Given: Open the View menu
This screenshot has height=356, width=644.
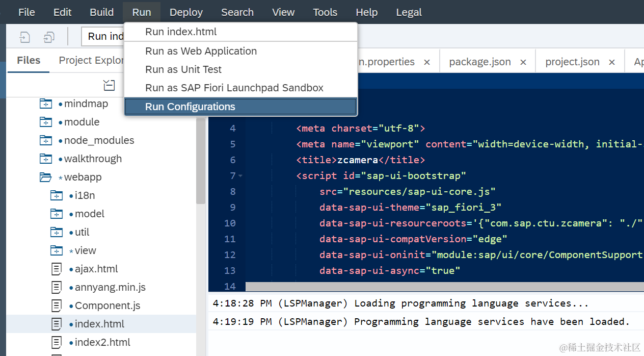Looking at the screenshot, I should (x=283, y=12).
